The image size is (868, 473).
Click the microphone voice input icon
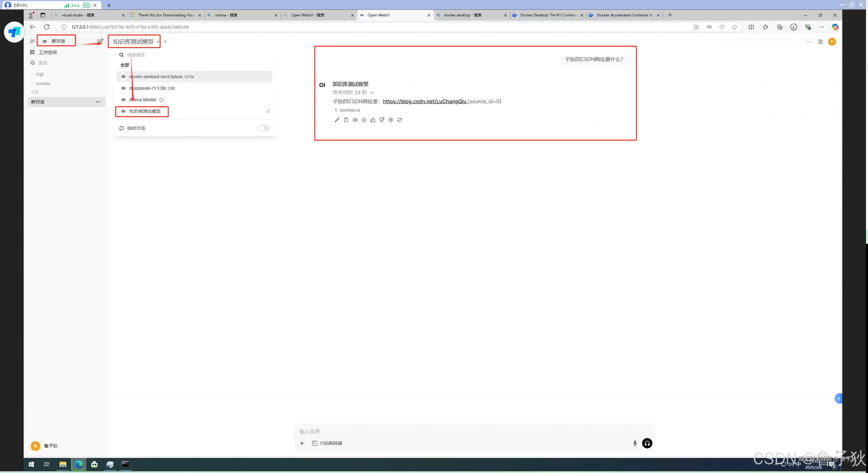[635, 443]
